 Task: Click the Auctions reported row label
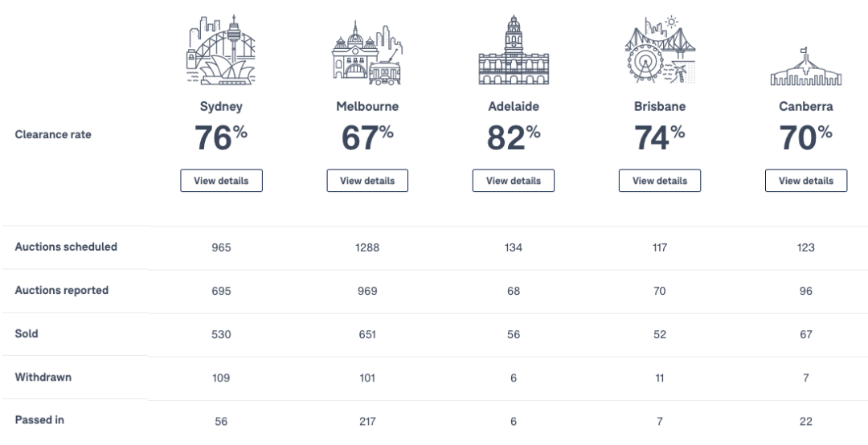click(61, 290)
